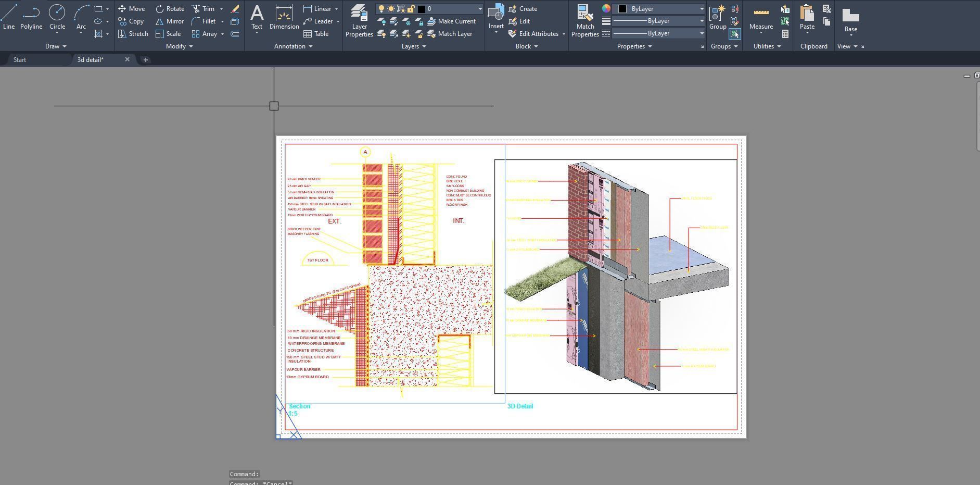Image resolution: width=980 pixels, height=485 pixels.
Task: Open Array type dropdown arrow
Action: [222, 34]
